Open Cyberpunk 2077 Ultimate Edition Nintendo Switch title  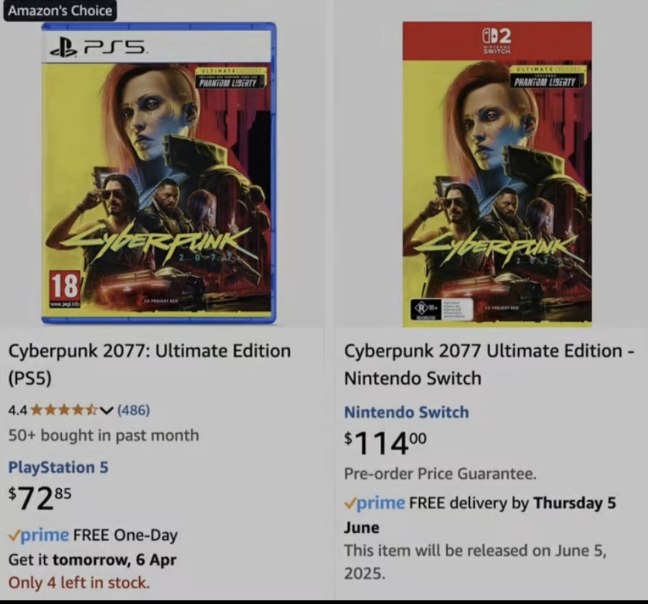[489, 364]
